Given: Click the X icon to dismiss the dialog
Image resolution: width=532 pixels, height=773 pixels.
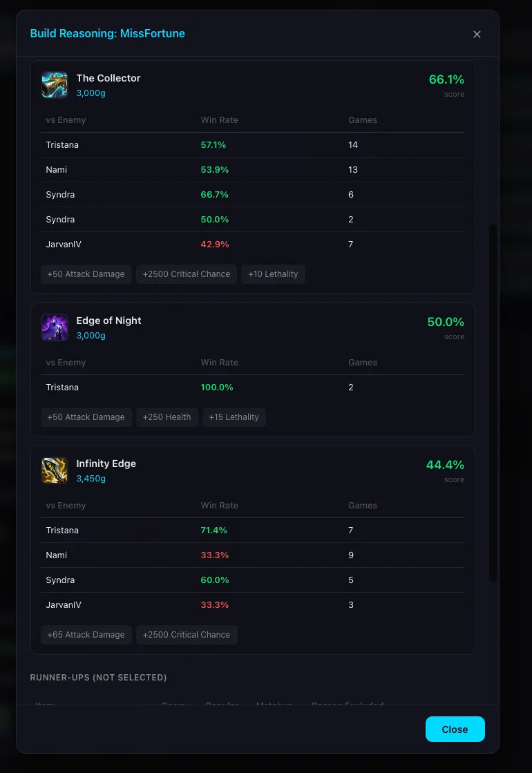Looking at the screenshot, I should coord(477,34).
